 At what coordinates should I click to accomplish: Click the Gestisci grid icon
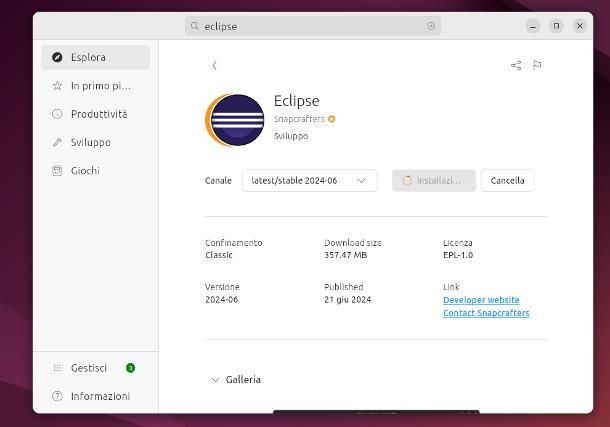tap(57, 368)
